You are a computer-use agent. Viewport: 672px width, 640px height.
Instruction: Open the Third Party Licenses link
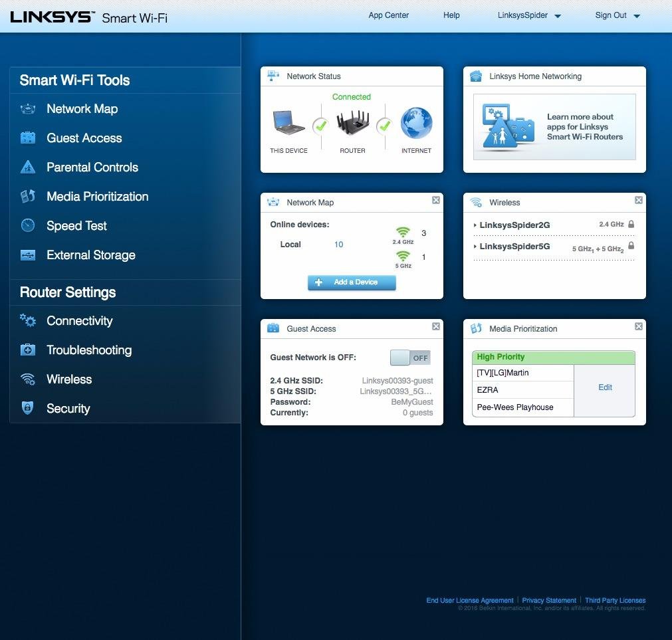coord(615,600)
